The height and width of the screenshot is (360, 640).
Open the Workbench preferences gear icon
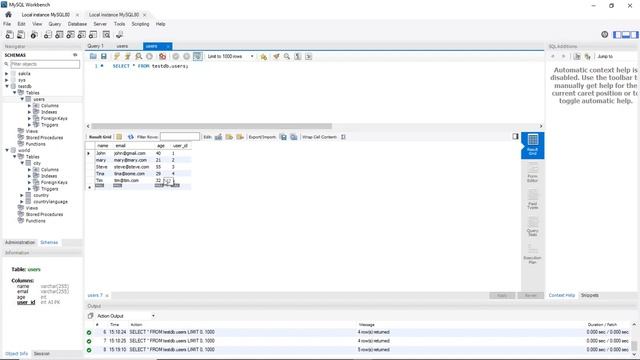[x=605, y=35]
